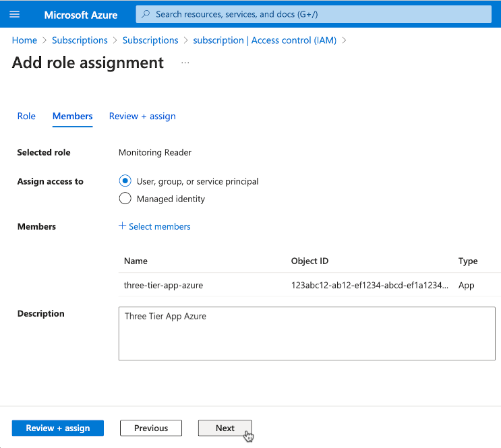
Task: Open the hamburger portal menu
Action: click(x=15, y=14)
